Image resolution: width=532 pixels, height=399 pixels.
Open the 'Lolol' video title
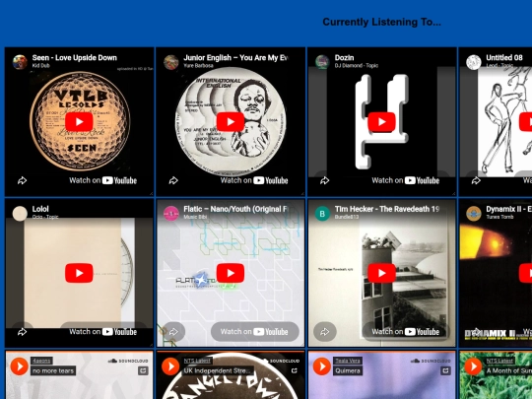[40, 209]
